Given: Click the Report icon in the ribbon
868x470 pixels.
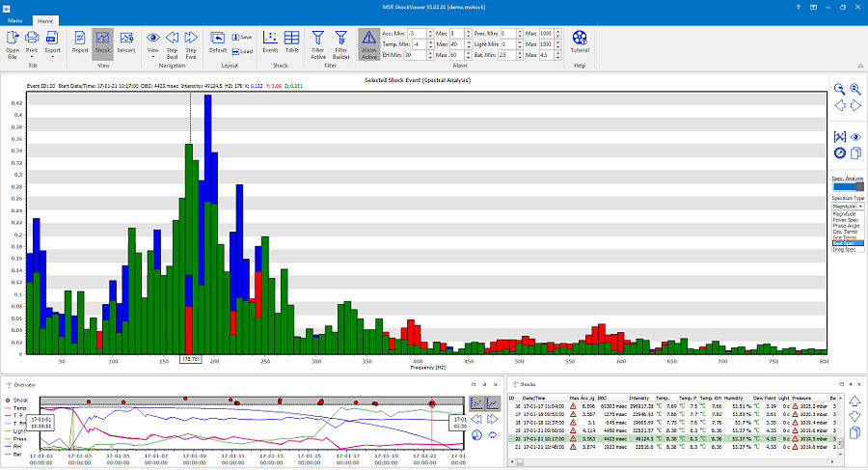Looking at the screenshot, I should [x=80, y=41].
